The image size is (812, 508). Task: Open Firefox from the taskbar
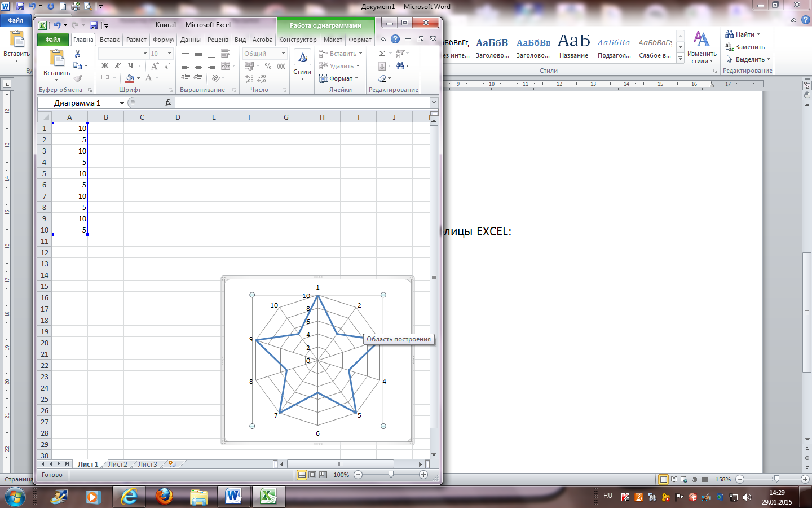click(x=164, y=497)
